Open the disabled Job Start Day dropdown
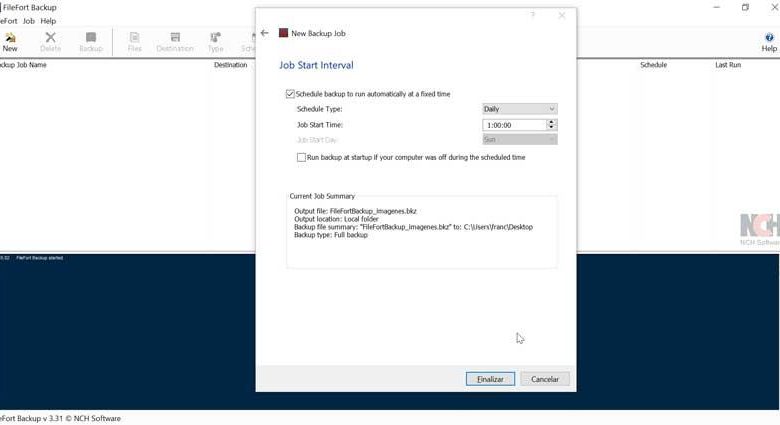This screenshot has width=780, height=425. point(520,139)
